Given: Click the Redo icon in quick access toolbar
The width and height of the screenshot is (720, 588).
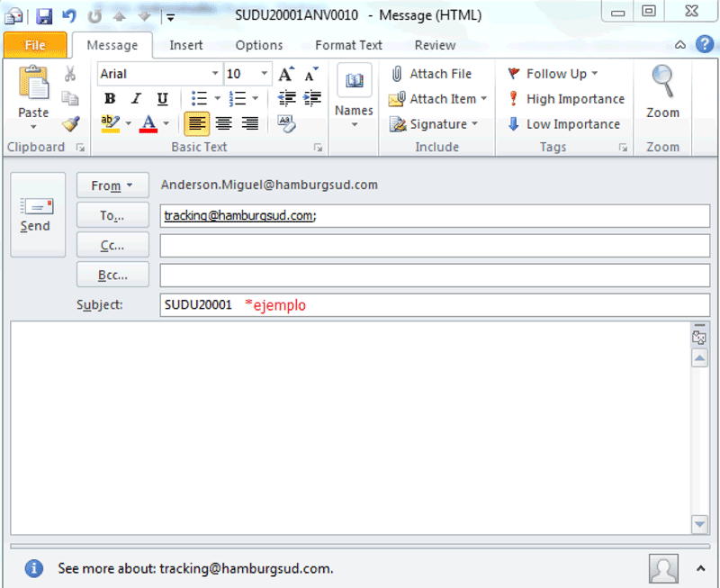Looking at the screenshot, I should click(94, 16).
